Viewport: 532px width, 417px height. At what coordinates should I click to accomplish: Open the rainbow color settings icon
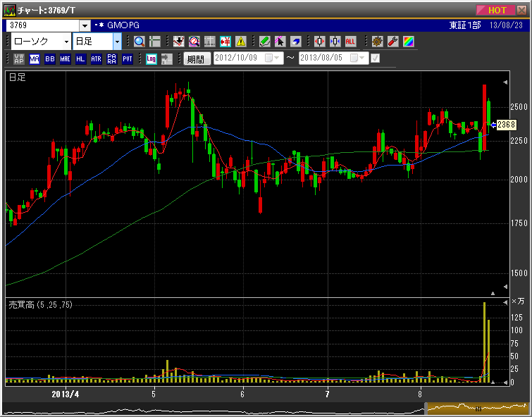409,42
